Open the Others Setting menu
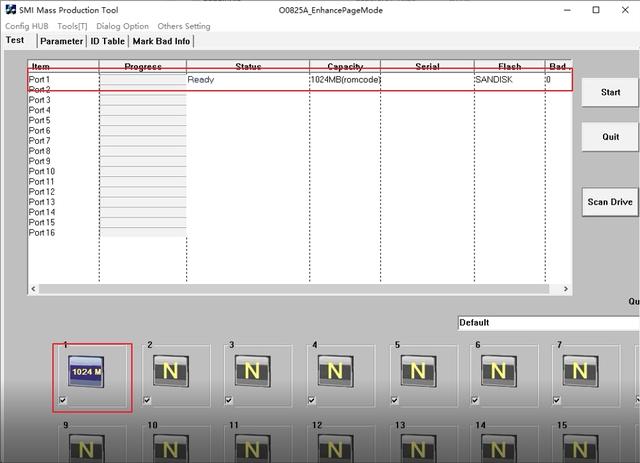 click(x=184, y=26)
